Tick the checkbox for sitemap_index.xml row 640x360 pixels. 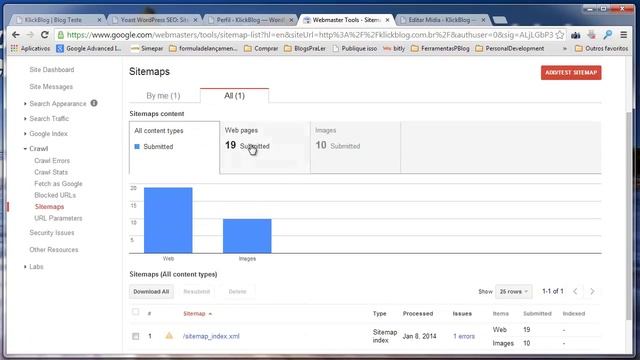pos(136,336)
